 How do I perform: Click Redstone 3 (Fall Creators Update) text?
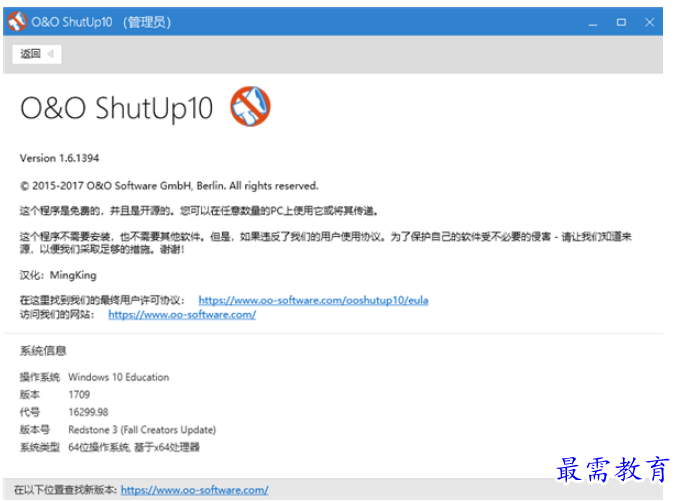(142, 430)
